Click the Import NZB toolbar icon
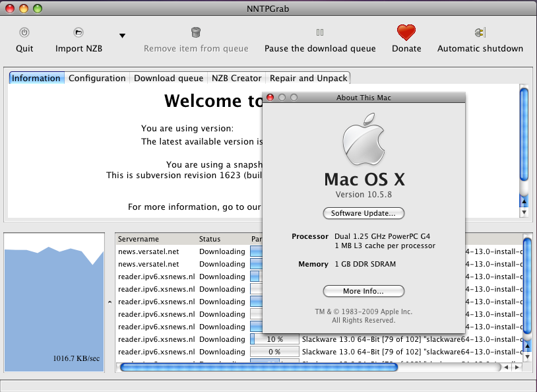Image resolution: width=537 pixels, height=392 pixels. (79, 32)
